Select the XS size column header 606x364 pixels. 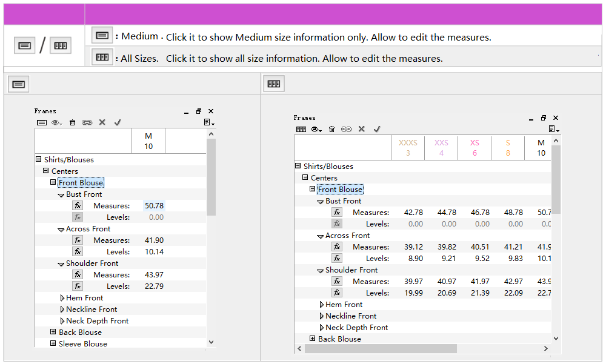[474, 148]
